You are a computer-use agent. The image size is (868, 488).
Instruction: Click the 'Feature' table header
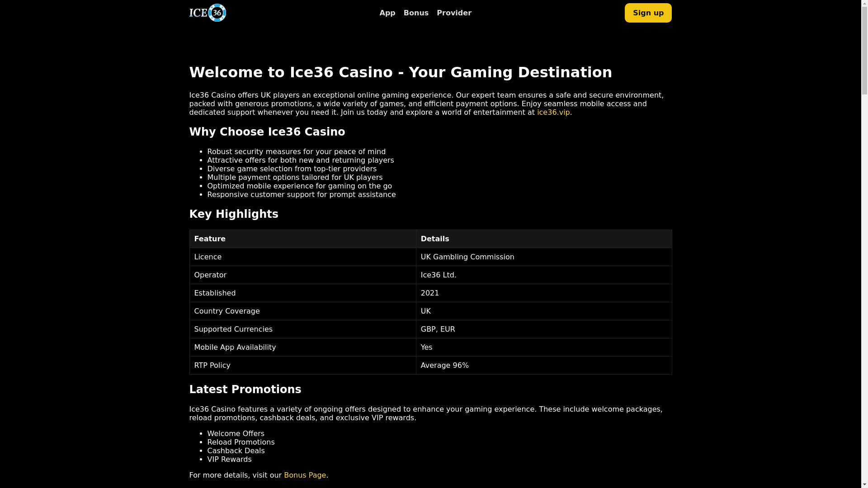point(303,239)
